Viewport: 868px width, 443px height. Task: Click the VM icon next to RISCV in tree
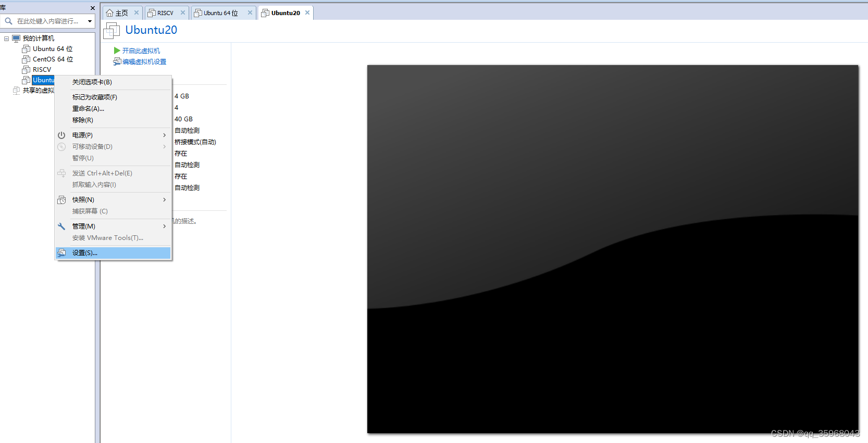coord(26,70)
